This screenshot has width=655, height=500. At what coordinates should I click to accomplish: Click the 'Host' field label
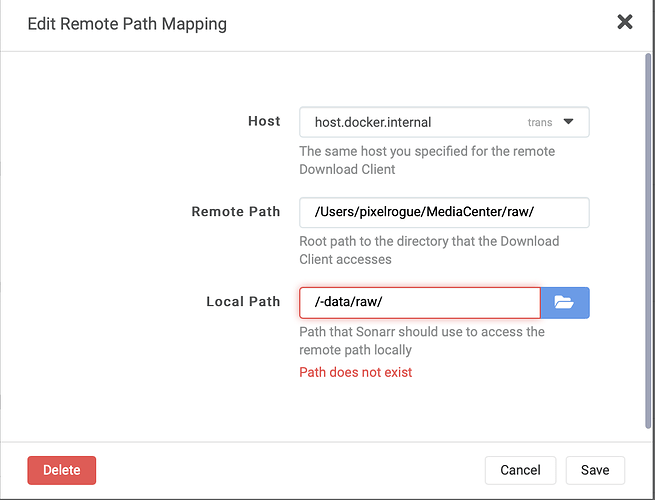(x=264, y=121)
